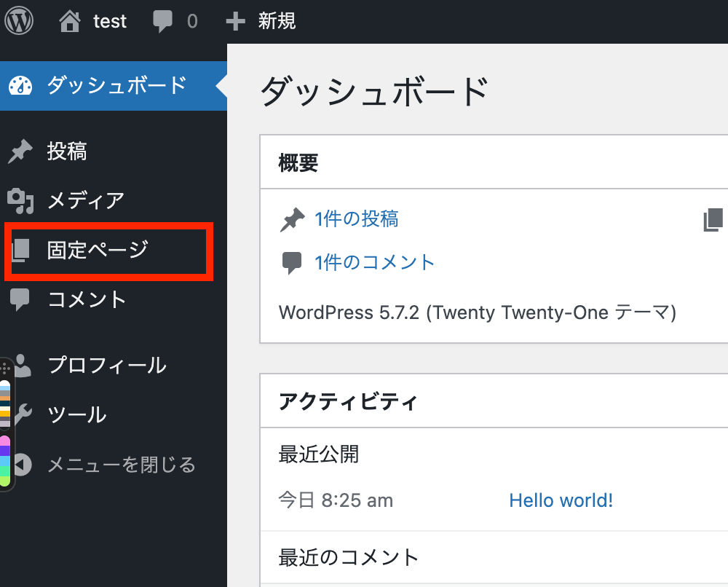Click the test site name link
Screen dimensions: 728x587
tap(110, 21)
